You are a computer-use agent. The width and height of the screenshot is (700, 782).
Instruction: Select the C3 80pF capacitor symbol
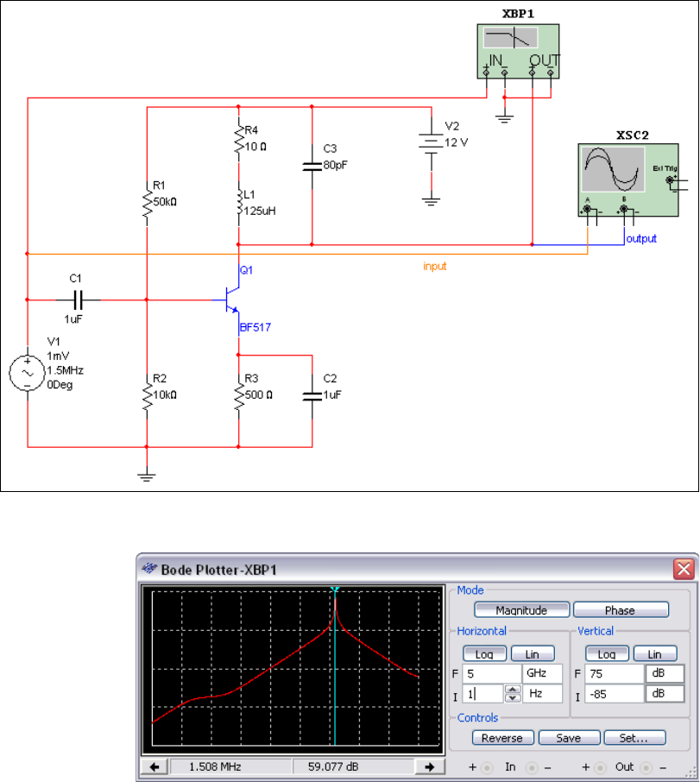coord(312,166)
